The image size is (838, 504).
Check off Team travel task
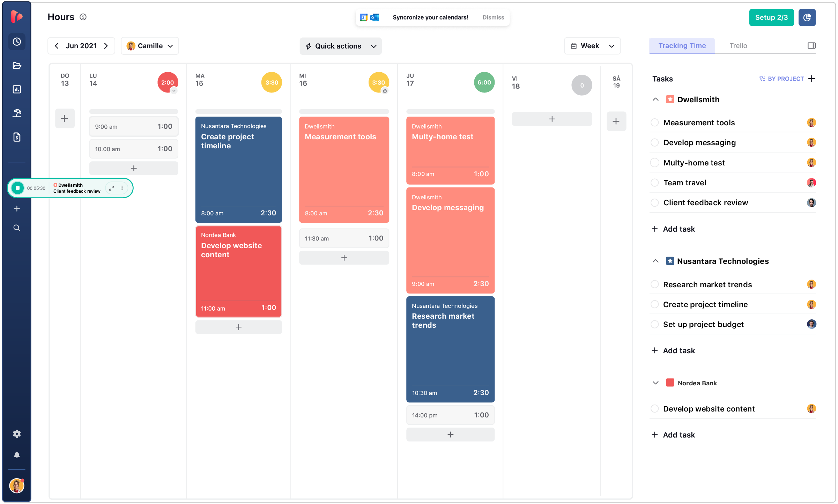point(655,183)
